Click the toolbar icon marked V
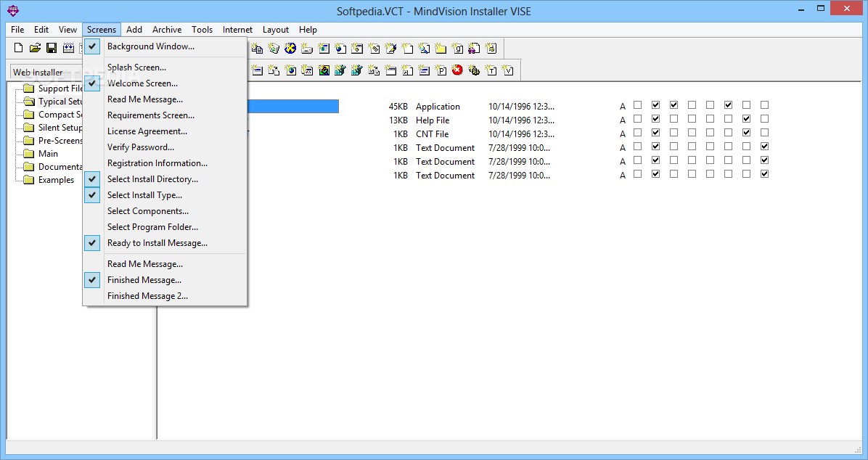Image resolution: width=868 pixels, height=460 pixels. [507, 70]
